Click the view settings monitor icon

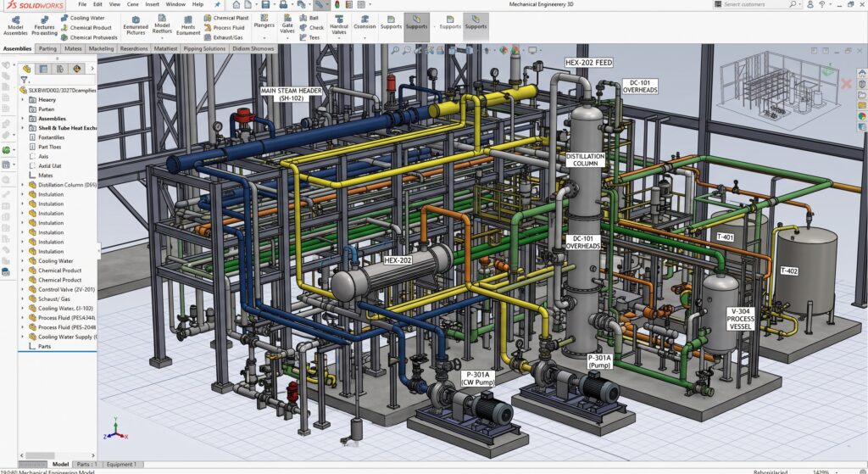click(532, 50)
